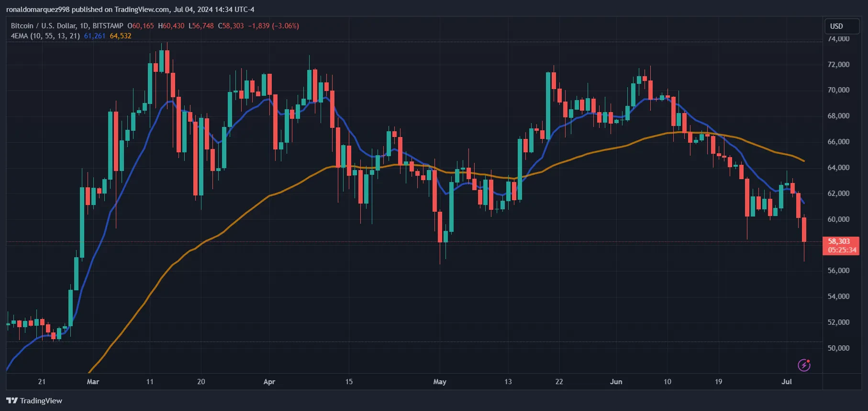Click the published-by header text

[130, 10]
